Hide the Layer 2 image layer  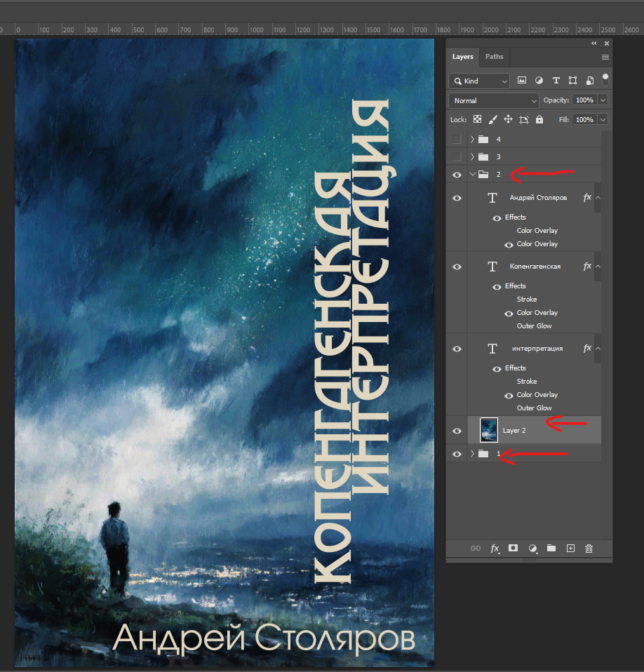[457, 431]
